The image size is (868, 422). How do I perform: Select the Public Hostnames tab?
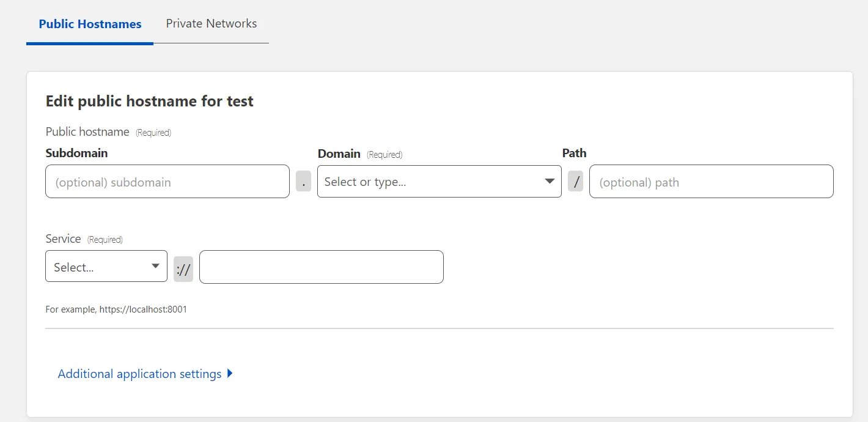coord(90,24)
